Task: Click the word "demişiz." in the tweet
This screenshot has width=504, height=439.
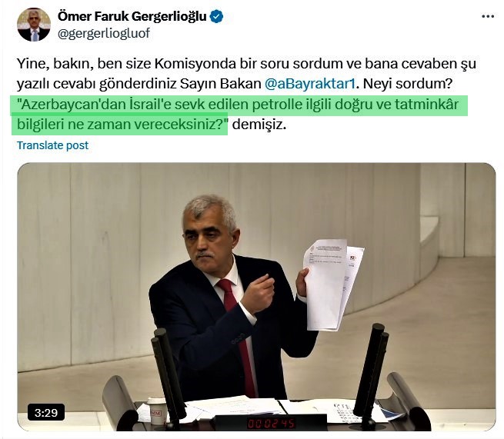Action: coord(259,125)
